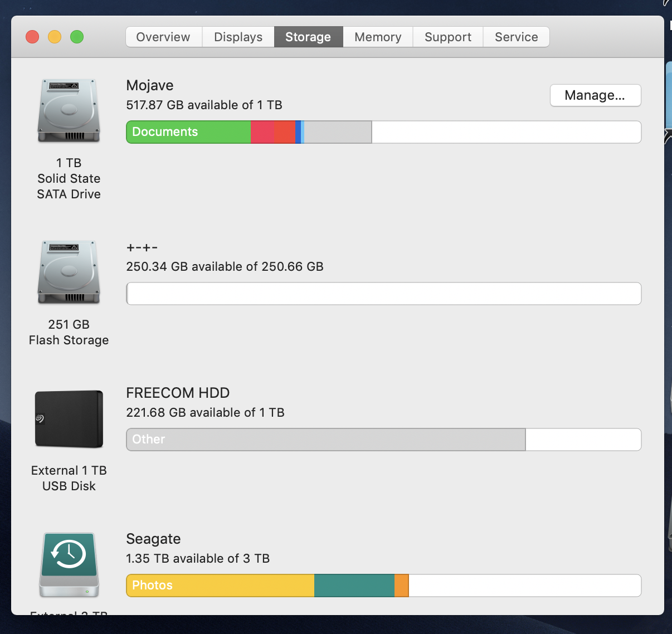The image size is (672, 634).
Task: Click the orange-red segment in Mojave storage bar
Action: tap(285, 132)
